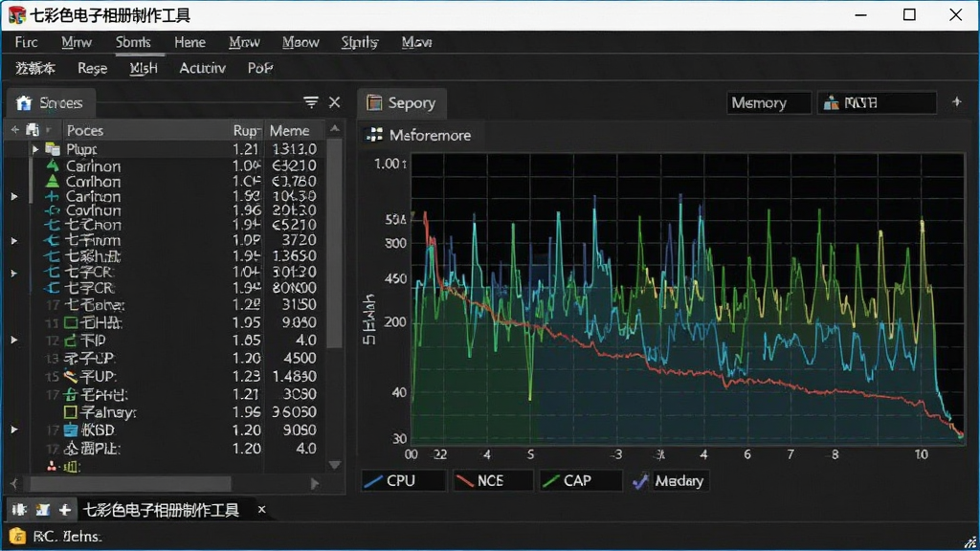Click the Rese toolbar button
The height and width of the screenshot is (551, 980).
click(93, 68)
